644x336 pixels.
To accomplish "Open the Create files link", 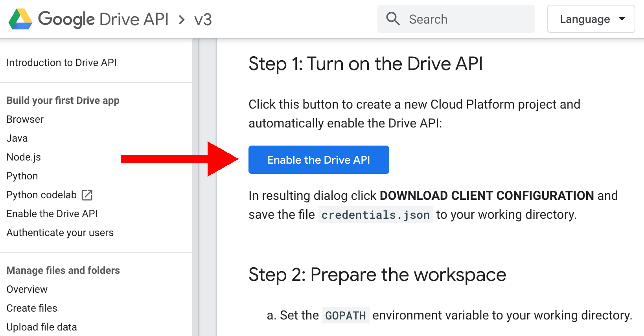I will 32,308.
